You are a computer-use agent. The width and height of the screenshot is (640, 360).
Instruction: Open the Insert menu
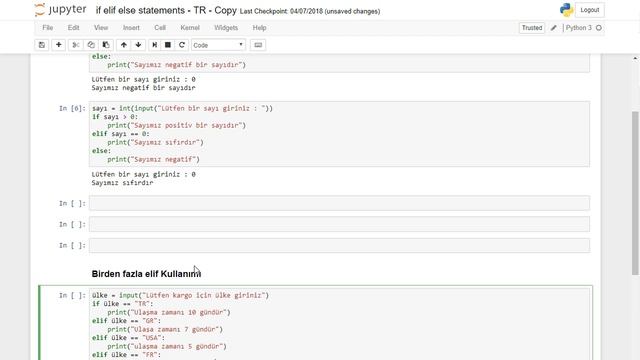[x=131, y=28]
